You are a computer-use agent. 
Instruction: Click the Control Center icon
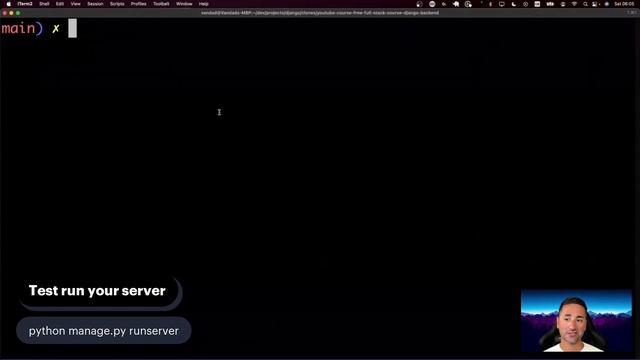pos(594,4)
